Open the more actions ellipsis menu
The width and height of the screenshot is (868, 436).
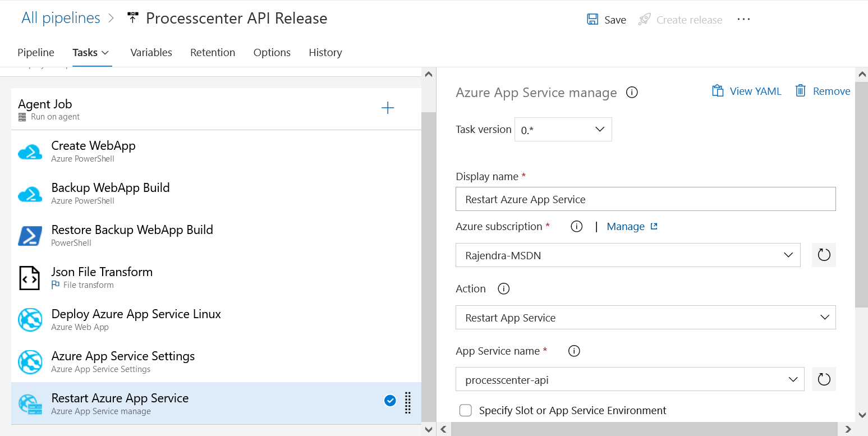(x=743, y=19)
